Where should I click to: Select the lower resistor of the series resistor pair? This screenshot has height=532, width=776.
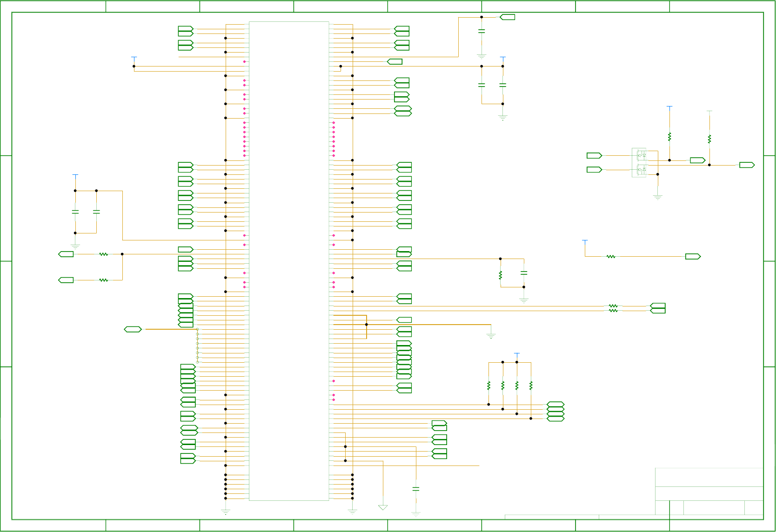pos(613,311)
